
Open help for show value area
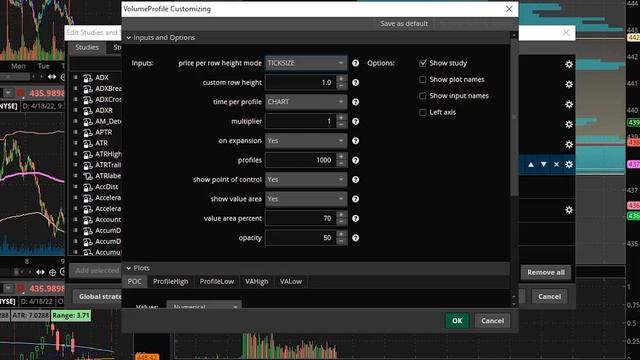(x=356, y=199)
